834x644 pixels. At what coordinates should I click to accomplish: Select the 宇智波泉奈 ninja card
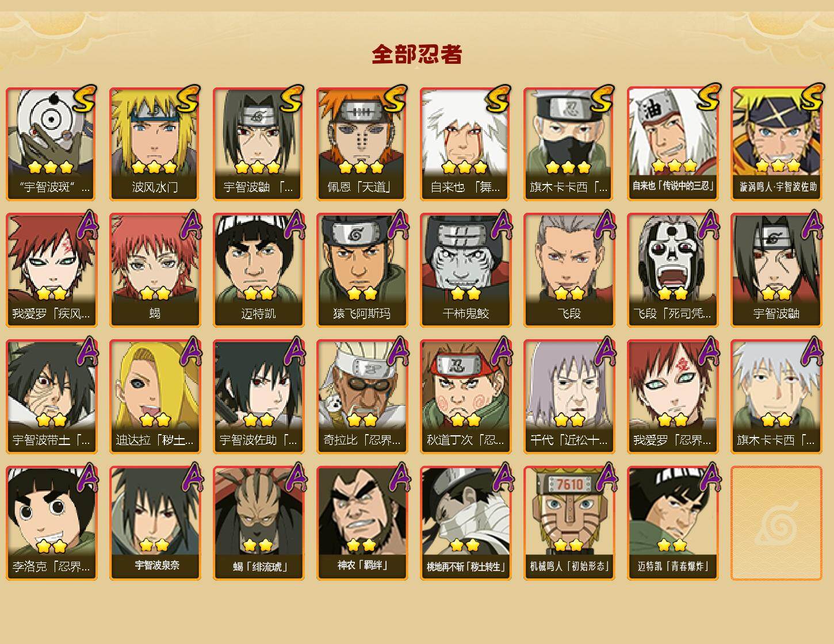coord(155,523)
